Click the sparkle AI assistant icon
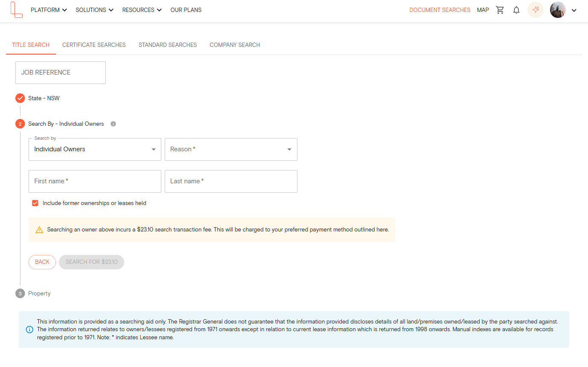The width and height of the screenshot is (588, 367). pyautogui.click(x=536, y=10)
